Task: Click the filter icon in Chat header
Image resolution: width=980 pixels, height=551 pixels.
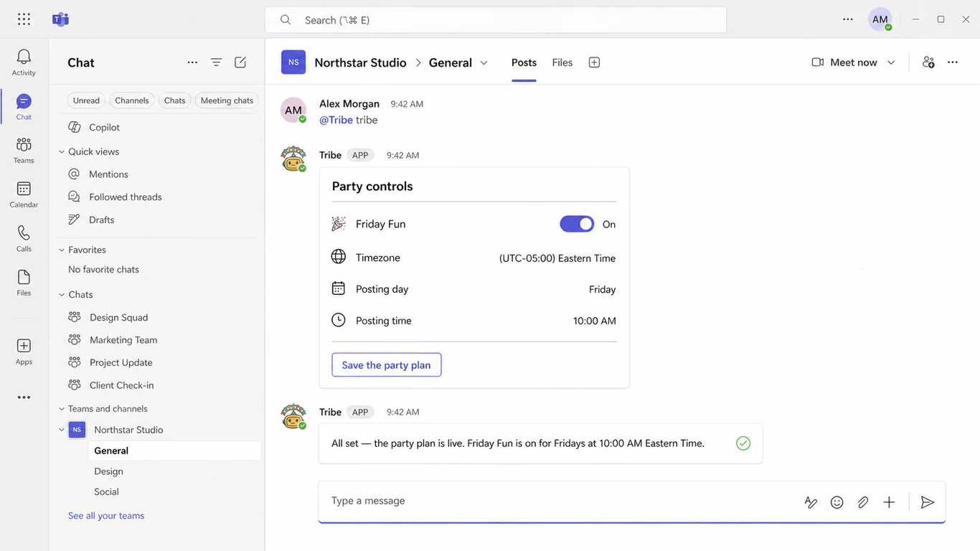Action: pos(216,62)
